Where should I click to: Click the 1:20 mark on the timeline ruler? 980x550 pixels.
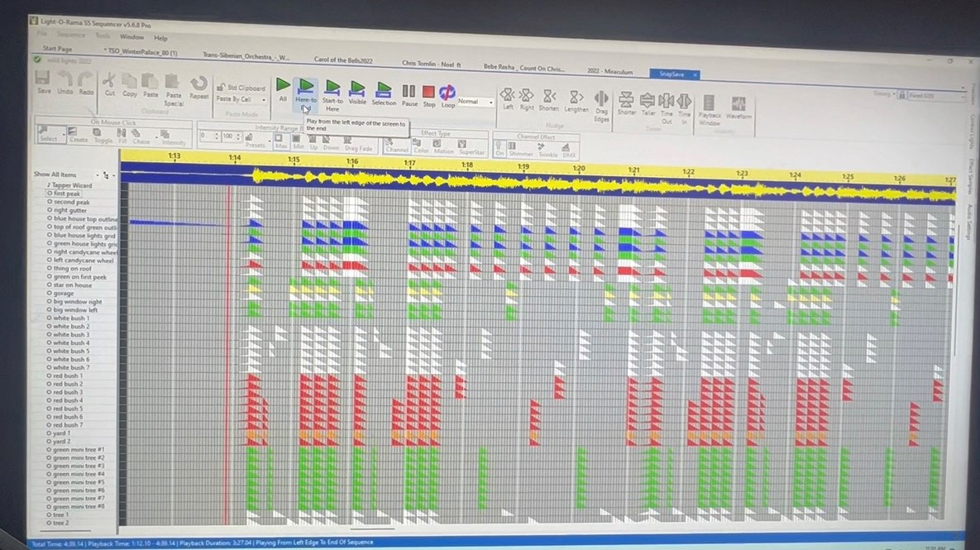click(x=579, y=168)
